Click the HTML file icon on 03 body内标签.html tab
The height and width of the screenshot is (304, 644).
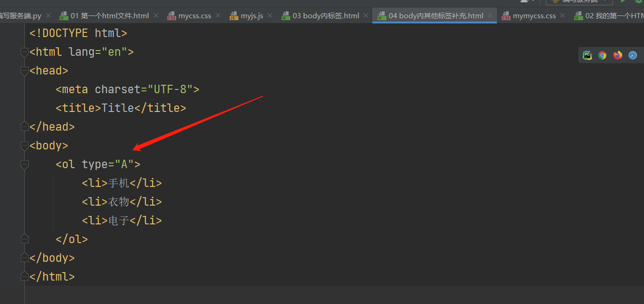[286, 16]
